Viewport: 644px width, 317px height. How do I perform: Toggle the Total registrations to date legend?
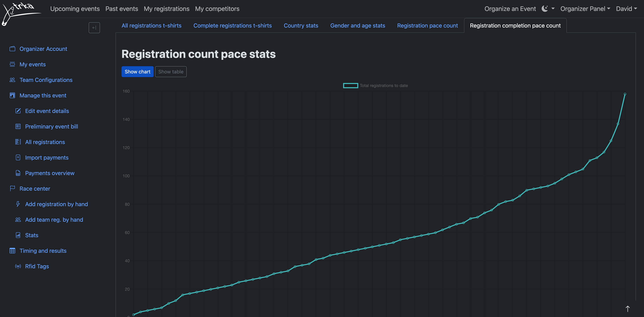375,85
